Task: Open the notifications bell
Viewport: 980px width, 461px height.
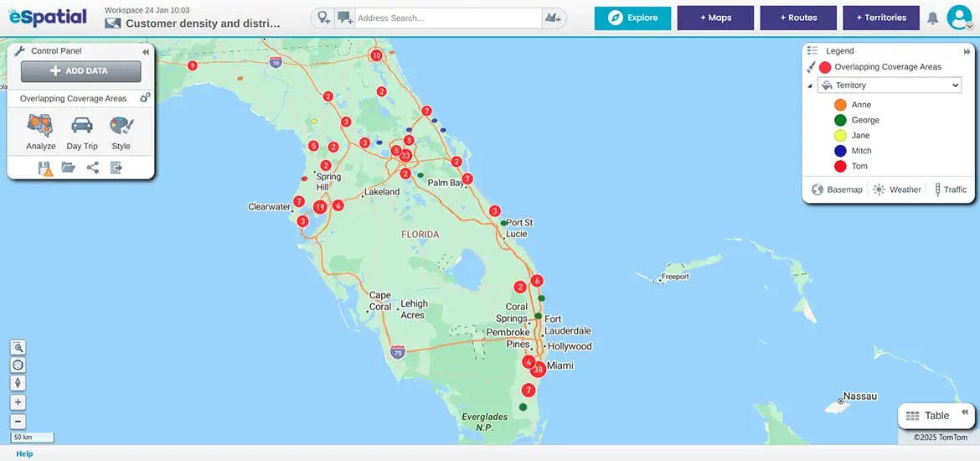Action: point(932,18)
